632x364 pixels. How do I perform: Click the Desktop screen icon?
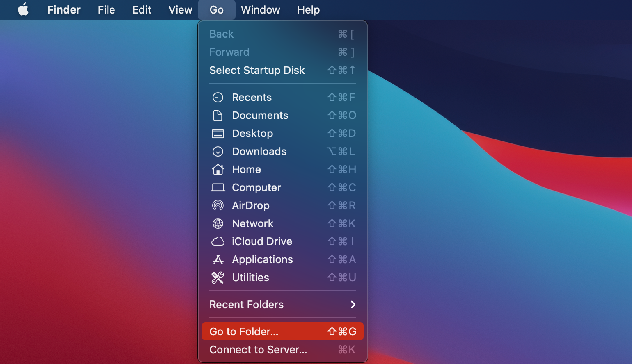click(218, 133)
